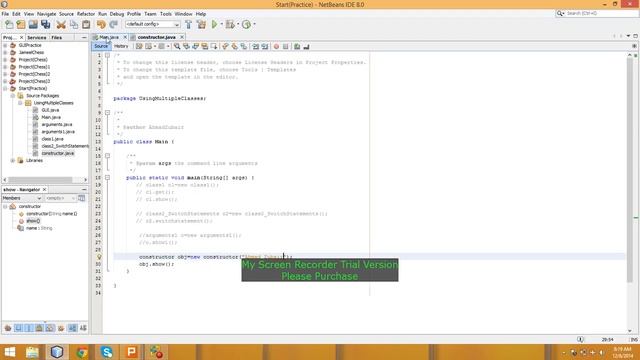Click the New Project toolbar icon
Image resolution: width=640 pixels, height=360 pixels.
point(21,24)
